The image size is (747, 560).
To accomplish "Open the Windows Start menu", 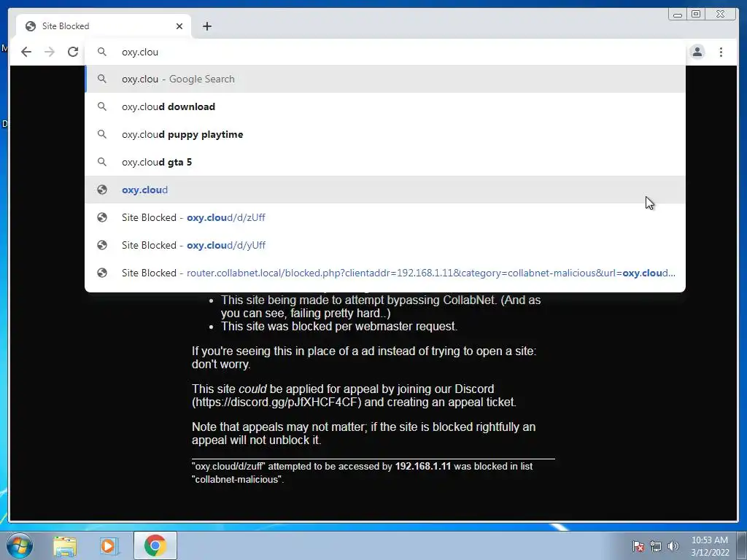I will click(19, 545).
